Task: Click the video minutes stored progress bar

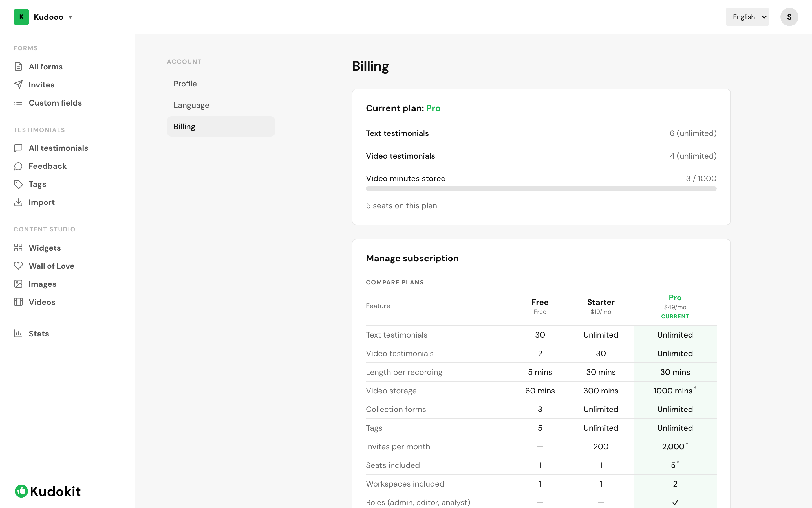Action: pos(541,189)
